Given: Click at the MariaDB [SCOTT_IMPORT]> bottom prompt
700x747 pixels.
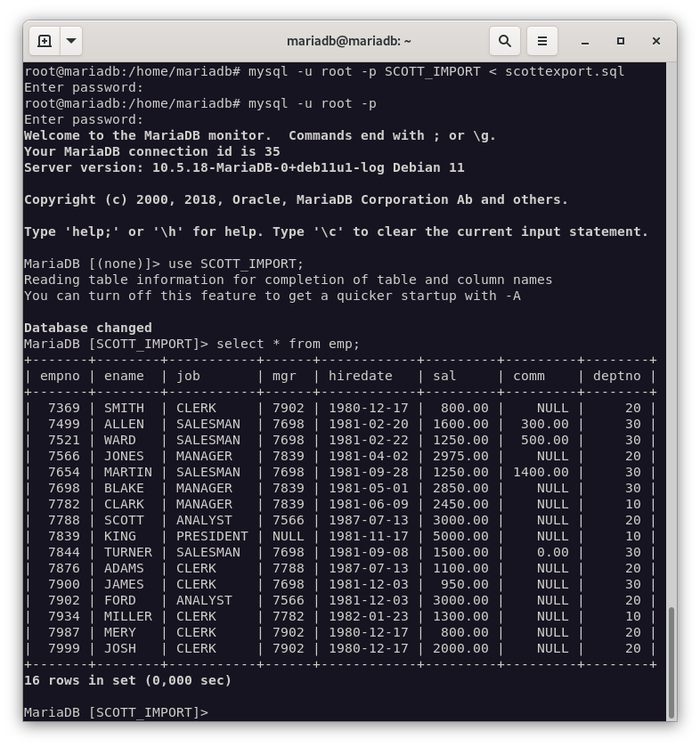Looking at the screenshot, I should 116,712.
